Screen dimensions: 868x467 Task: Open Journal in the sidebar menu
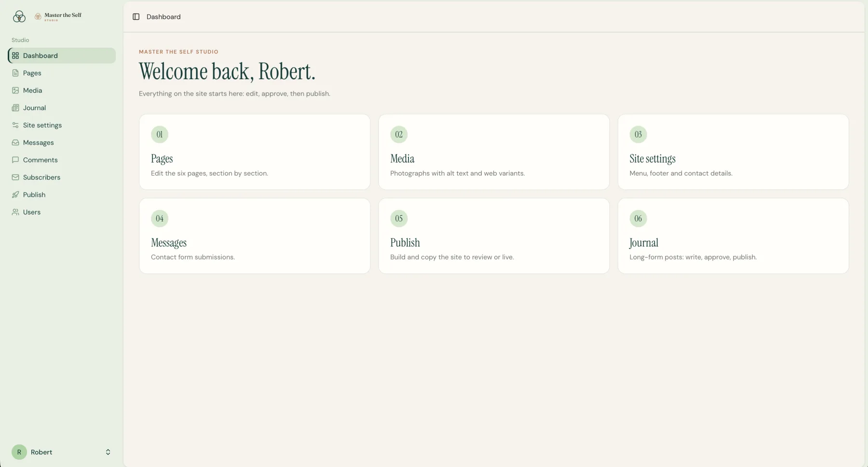point(62,108)
